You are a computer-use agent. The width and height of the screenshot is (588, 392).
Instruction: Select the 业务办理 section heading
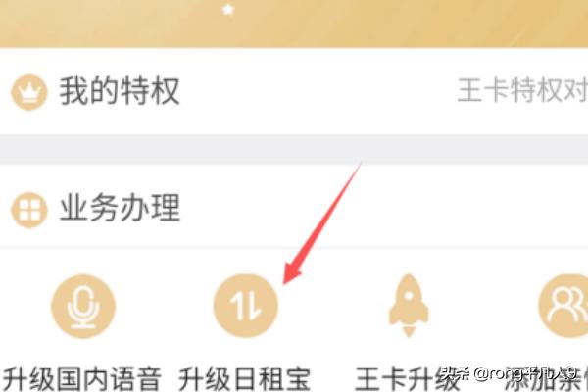(120, 208)
